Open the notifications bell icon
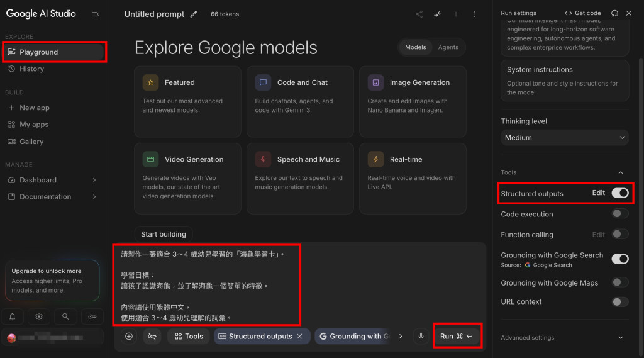 pyautogui.click(x=13, y=316)
